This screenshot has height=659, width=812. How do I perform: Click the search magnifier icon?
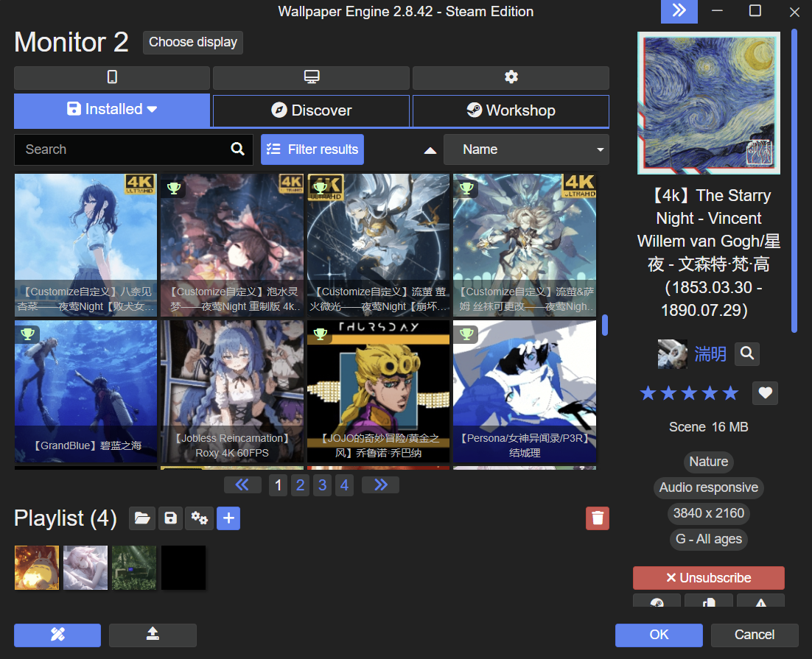pyautogui.click(x=238, y=149)
